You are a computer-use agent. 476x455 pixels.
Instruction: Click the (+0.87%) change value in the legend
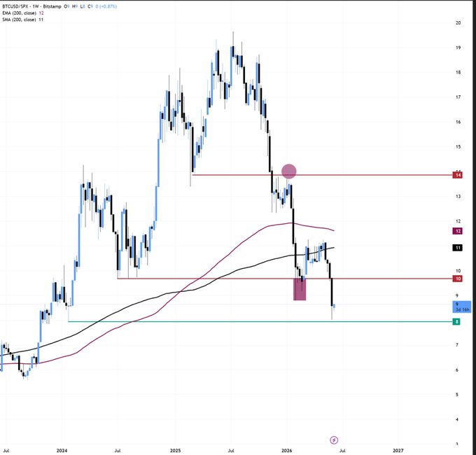point(108,6)
